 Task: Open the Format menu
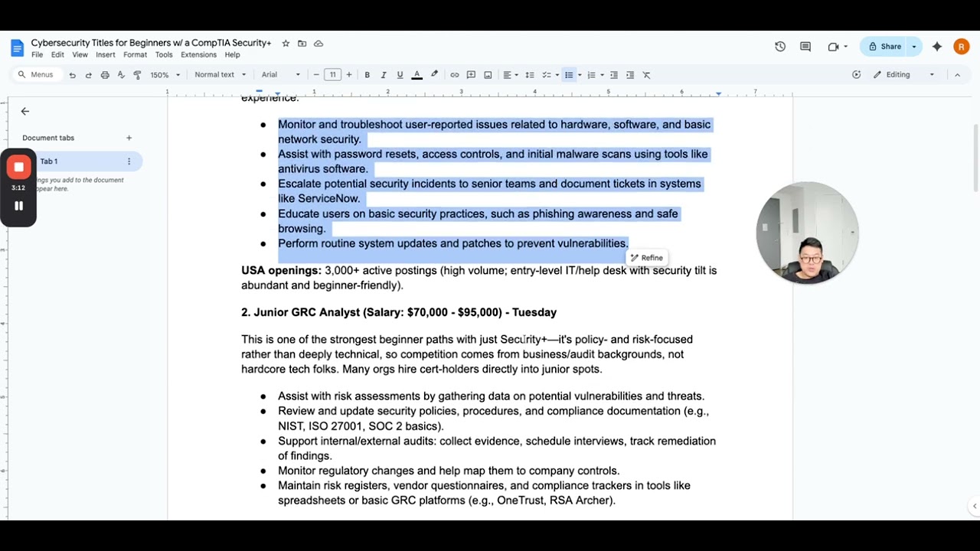coord(135,55)
